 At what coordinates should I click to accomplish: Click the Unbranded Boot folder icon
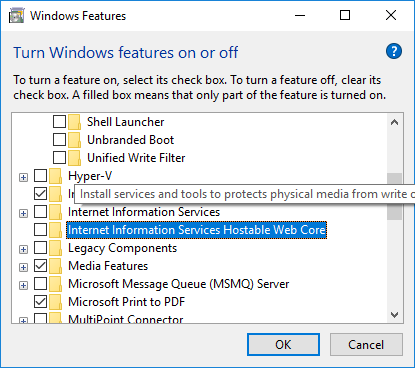[x=74, y=140]
